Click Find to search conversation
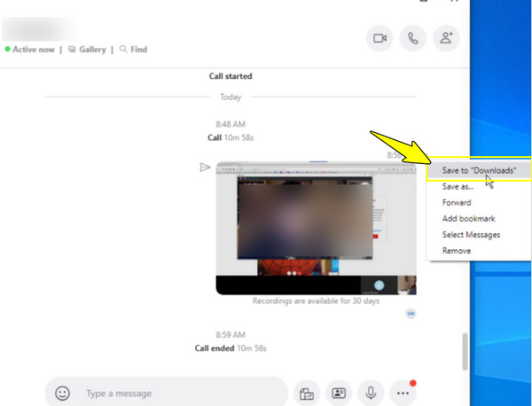The width and height of the screenshot is (532, 406). [x=134, y=50]
